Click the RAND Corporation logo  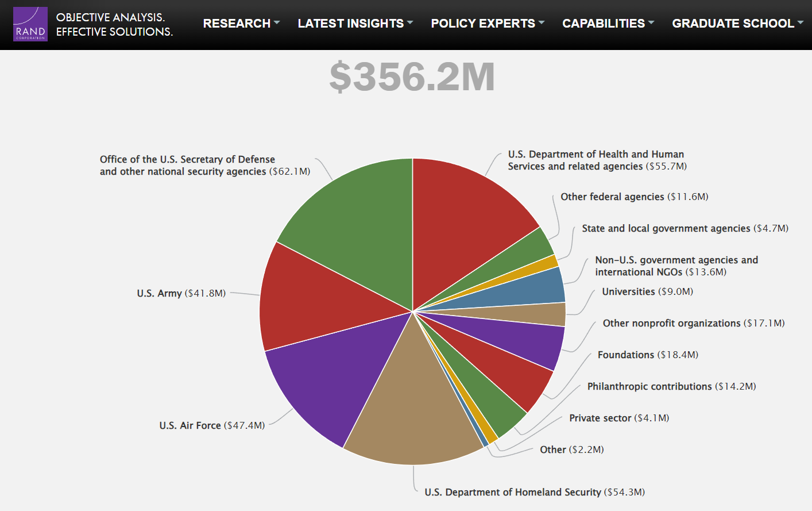pyautogui.click(x=30, y=24)
